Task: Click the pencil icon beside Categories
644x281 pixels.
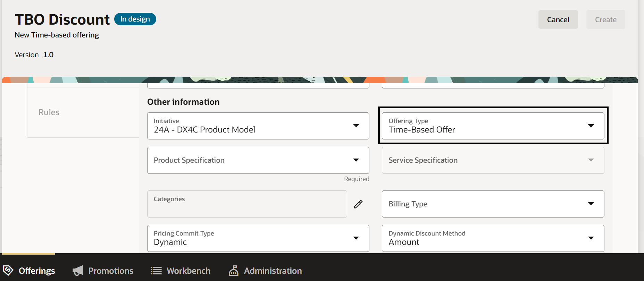Action: [358, 204]
